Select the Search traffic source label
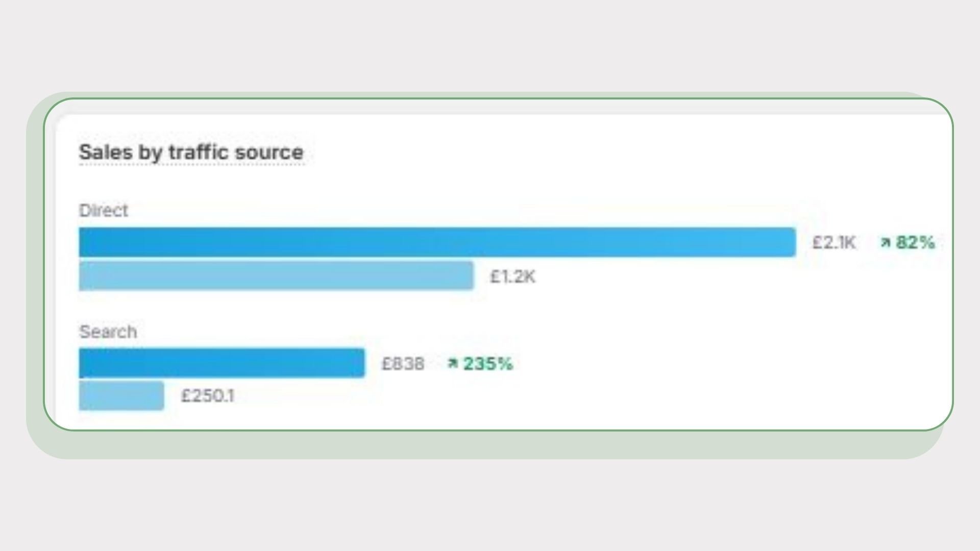The height and width of the screenshot is (551, 980). pos(108,332)
